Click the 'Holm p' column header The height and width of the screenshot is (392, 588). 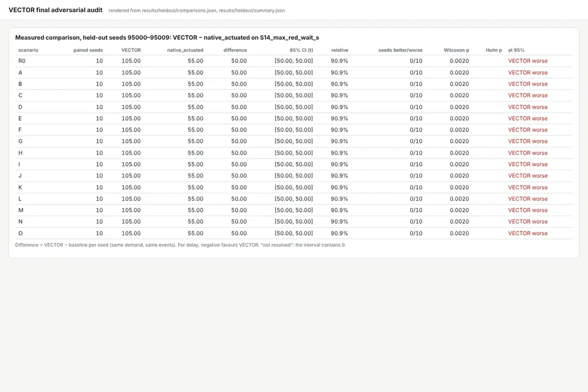point(494,50)
